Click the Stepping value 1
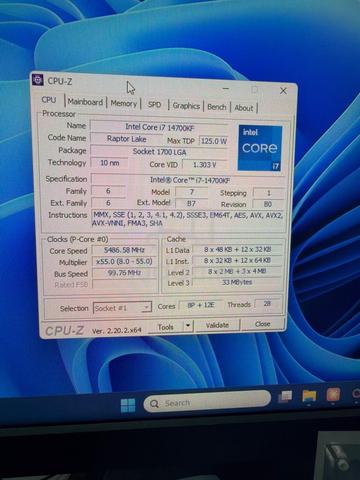Screen dimensions: 360x480 tap(269, 193)
